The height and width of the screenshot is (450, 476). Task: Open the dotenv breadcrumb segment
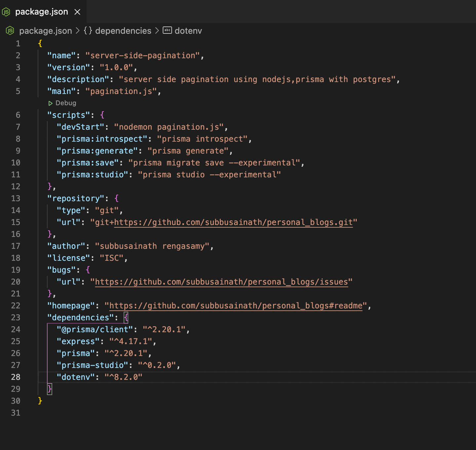tap(188, 31)
